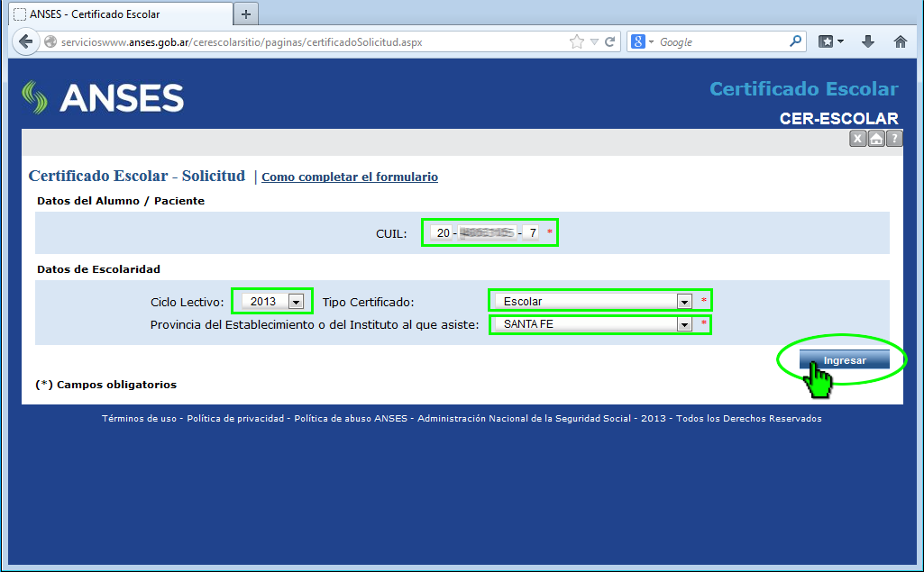Click the browser back arrow button
This screenshot has height=572, width=924.
pyautogui.click(x=25, y=41)
